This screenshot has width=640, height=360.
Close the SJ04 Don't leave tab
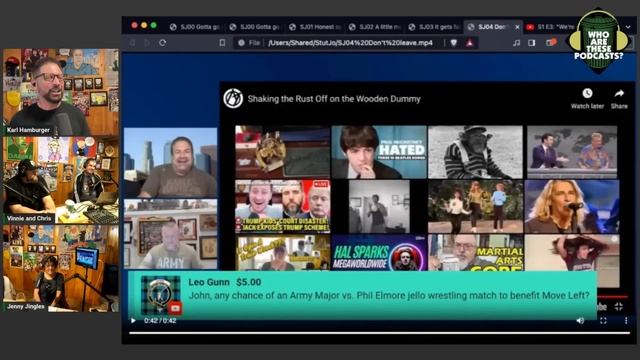pyautogui.click(x=517, y=27)
